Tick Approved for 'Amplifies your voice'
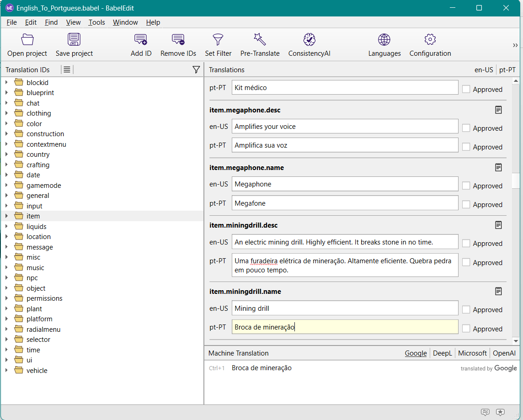This screenshot has height=420, width=523. pyautogui.click(x=466, y=128)
